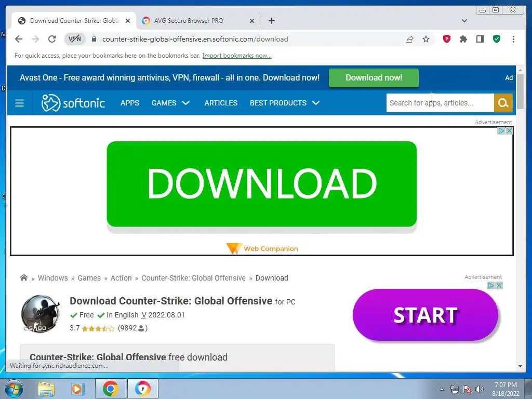Open the media player taskbar icon
The image size is (532, 399).
77,389
